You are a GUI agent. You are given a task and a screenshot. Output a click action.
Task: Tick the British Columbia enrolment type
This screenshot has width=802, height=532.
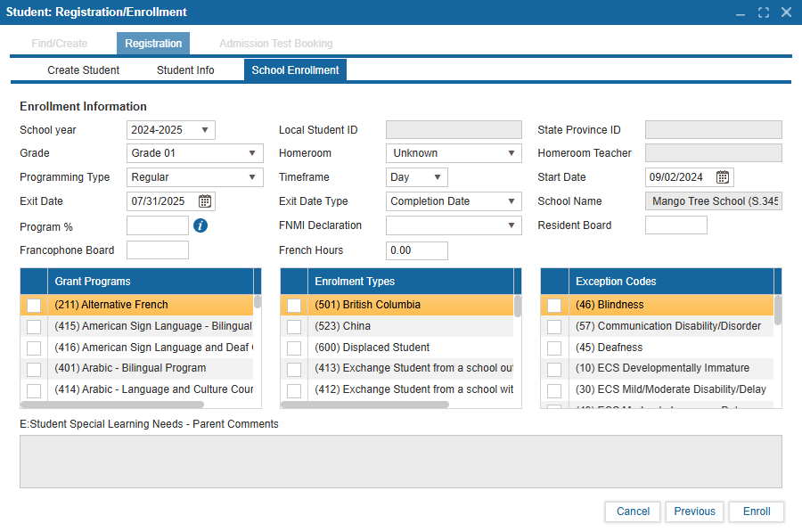click(x=294, y=306)
